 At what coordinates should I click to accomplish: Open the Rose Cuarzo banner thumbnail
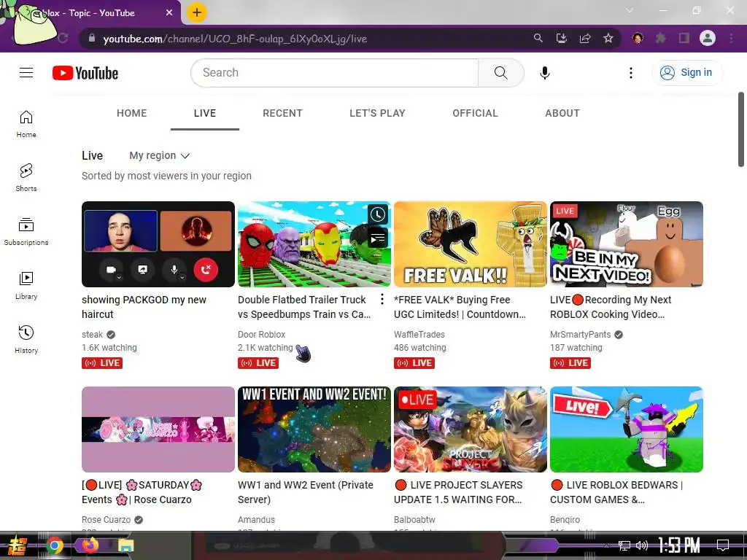[x=158, y=429]
